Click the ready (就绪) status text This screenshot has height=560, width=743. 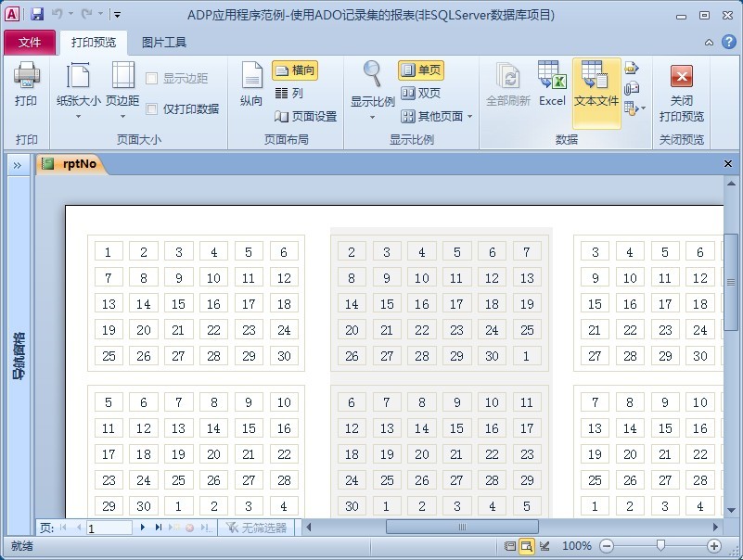[21, 546]
